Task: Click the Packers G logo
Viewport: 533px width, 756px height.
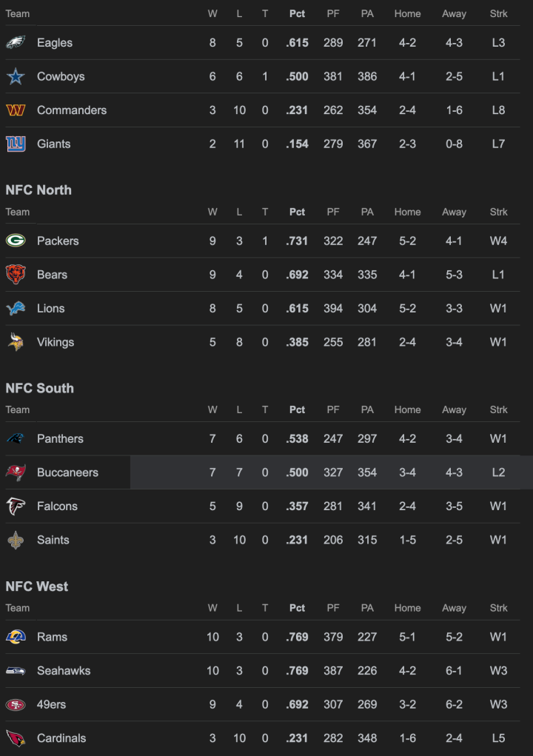Action: [16, 241]
